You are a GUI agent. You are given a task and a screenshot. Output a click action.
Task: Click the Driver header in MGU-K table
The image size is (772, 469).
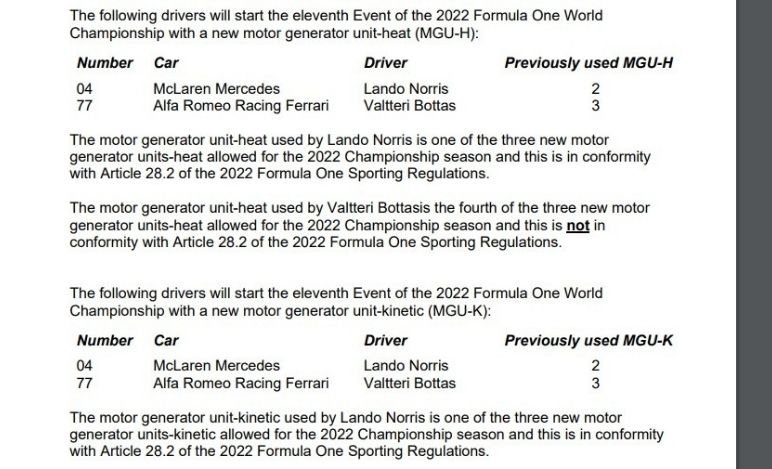(x=385, y=341)
